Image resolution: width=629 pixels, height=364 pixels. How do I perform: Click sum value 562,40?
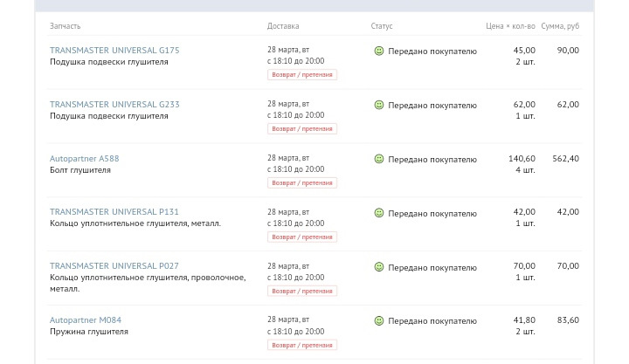tap(565, 158)
